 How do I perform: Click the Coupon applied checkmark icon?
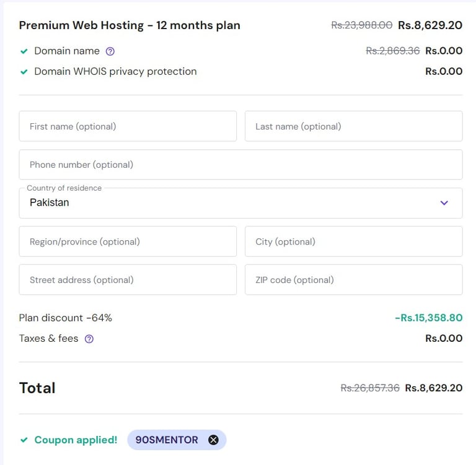click(x=24, y=440)
